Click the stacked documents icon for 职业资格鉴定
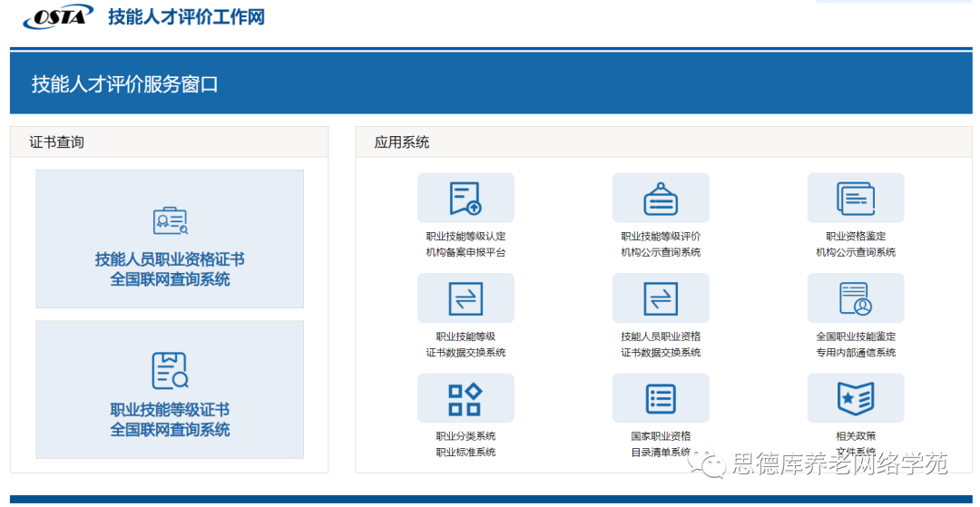The image size is (980, 507). tap(856, 198)
